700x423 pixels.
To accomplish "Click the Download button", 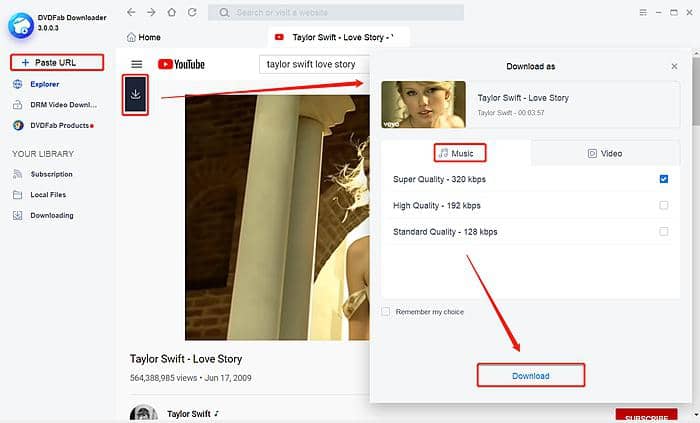I will [530, 375].
